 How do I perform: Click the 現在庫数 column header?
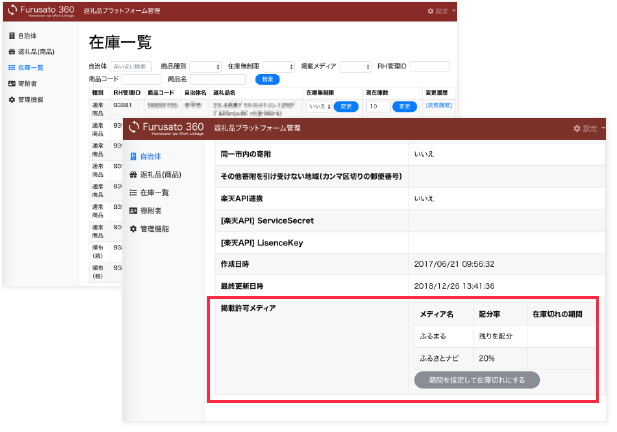click(x=377, y=92)
